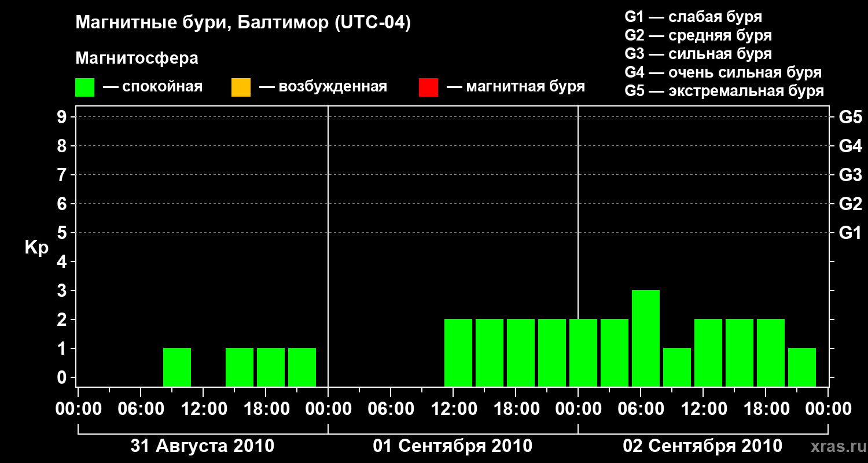This screenshot has height=463, width=868.
Task: Click the 'G2 — средняя буря' legend line
Action: pos(698,35)
